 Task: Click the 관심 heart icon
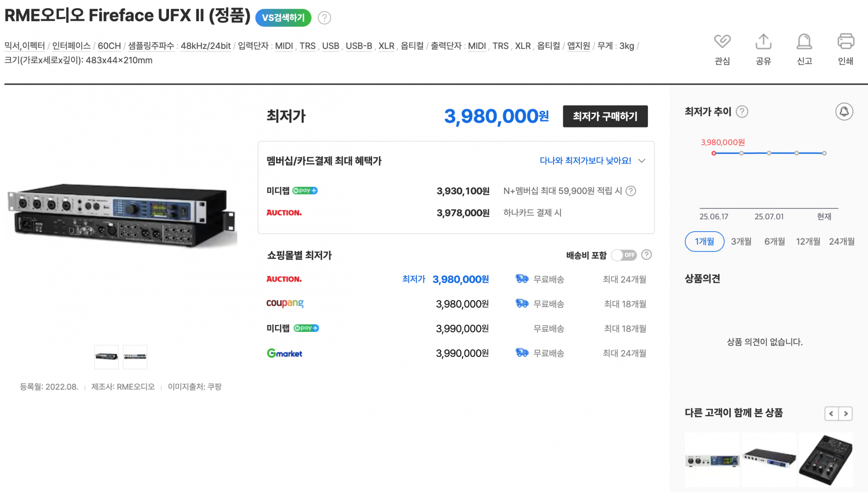tap(722, 42)
